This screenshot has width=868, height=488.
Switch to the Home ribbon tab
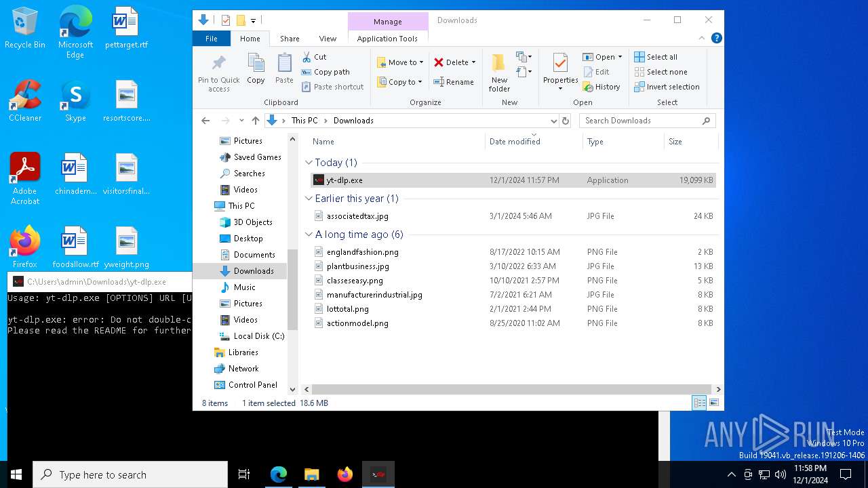250,39
